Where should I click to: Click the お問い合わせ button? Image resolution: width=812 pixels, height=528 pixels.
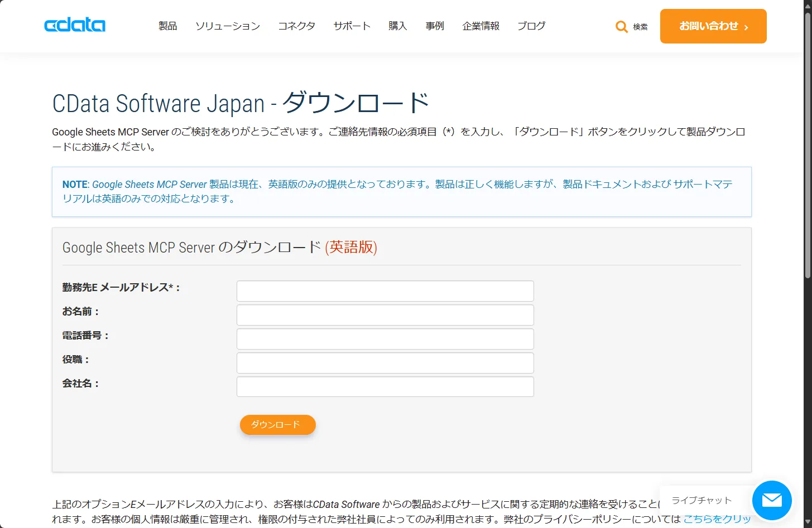click(713, 26)
